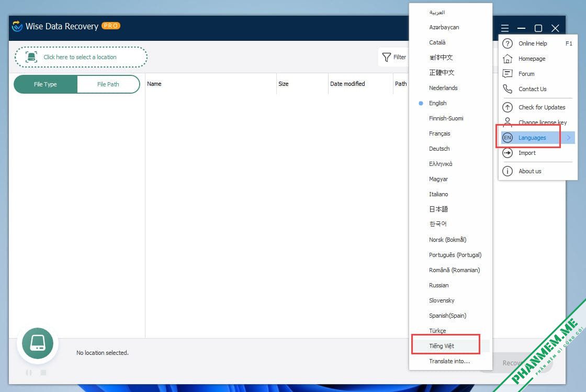Click the Contact Us phone icon
This screenshot has width=586, height=392.
coord(507,89)
